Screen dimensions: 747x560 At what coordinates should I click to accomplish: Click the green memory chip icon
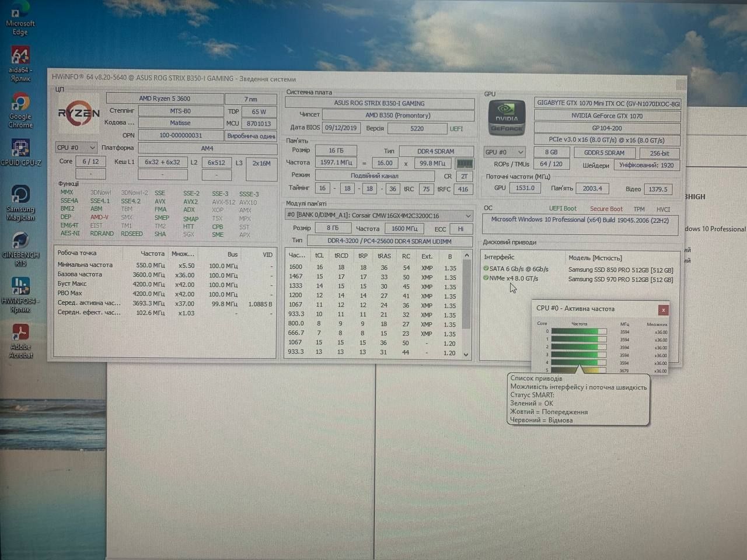coord(465,163)
